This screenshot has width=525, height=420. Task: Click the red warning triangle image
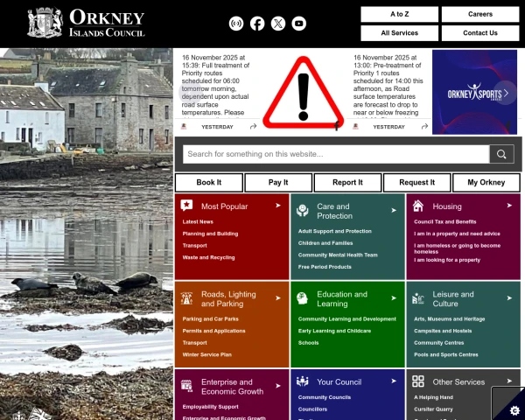point(304,93)
